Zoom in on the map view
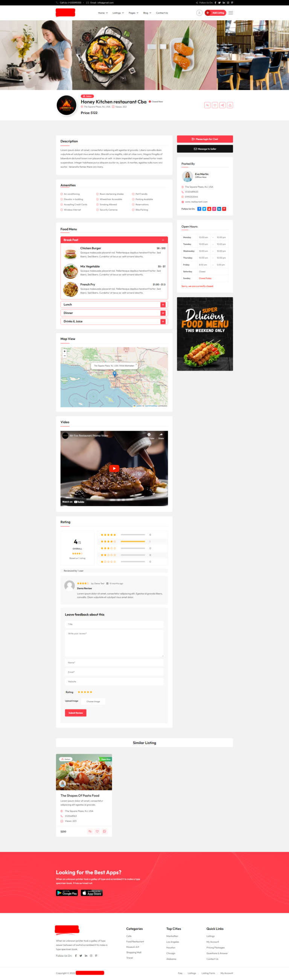This screenshot has height=980, width=289. coord(65,351)
